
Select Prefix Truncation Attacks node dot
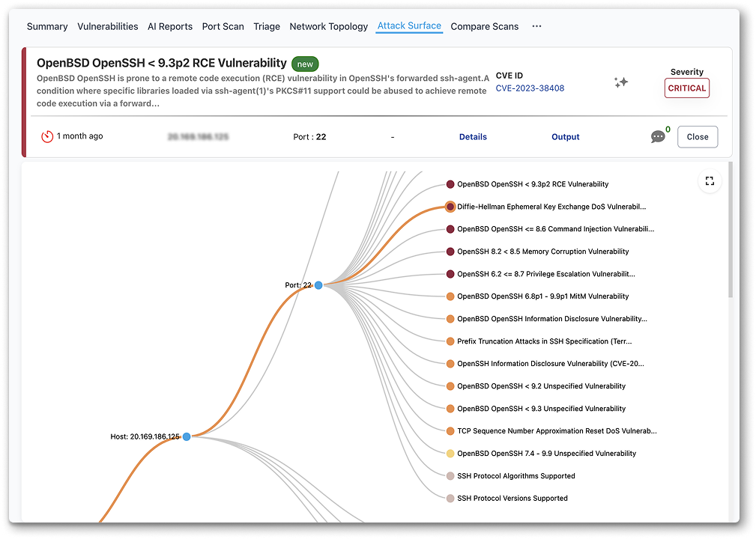tap(450, 341)
